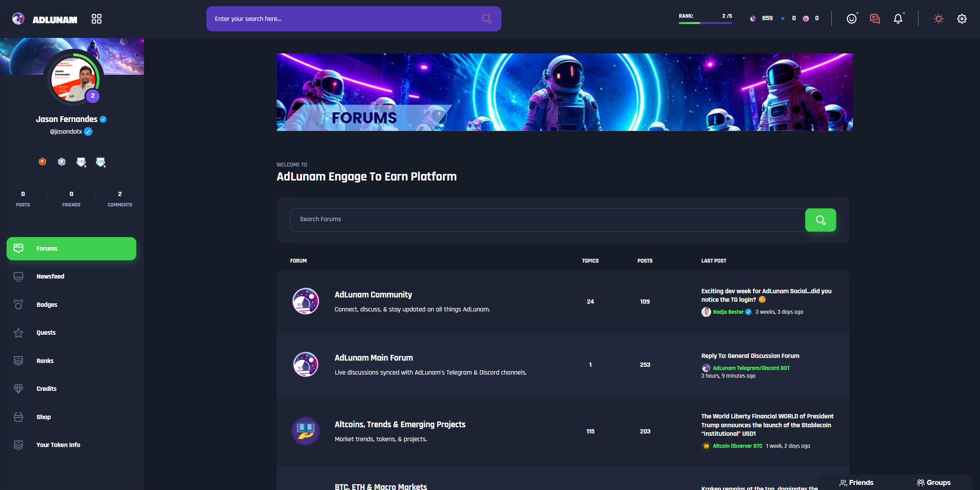Open the Newsfeed sidebar item

[50, 276]
